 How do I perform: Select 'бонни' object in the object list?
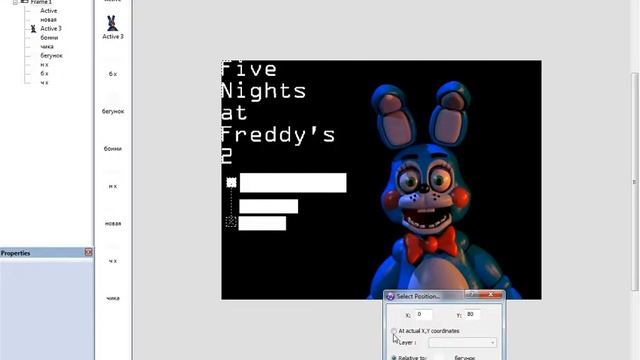coord(113,149)
